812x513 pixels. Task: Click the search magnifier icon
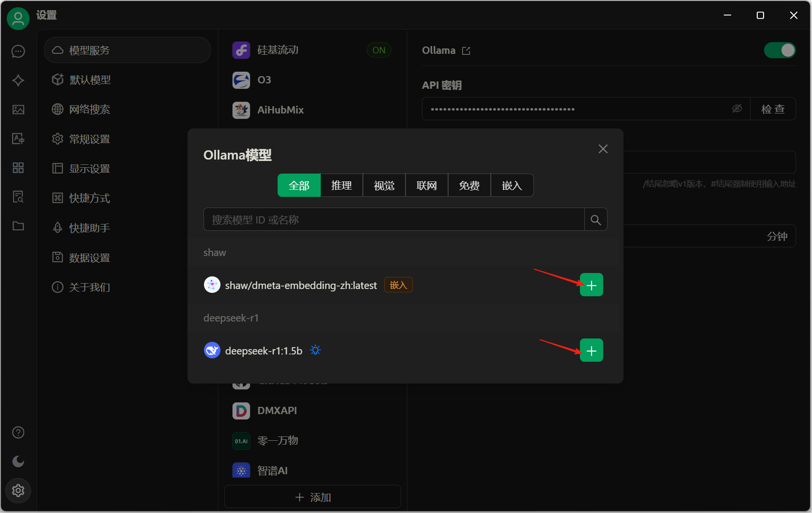tap(595, 220)
